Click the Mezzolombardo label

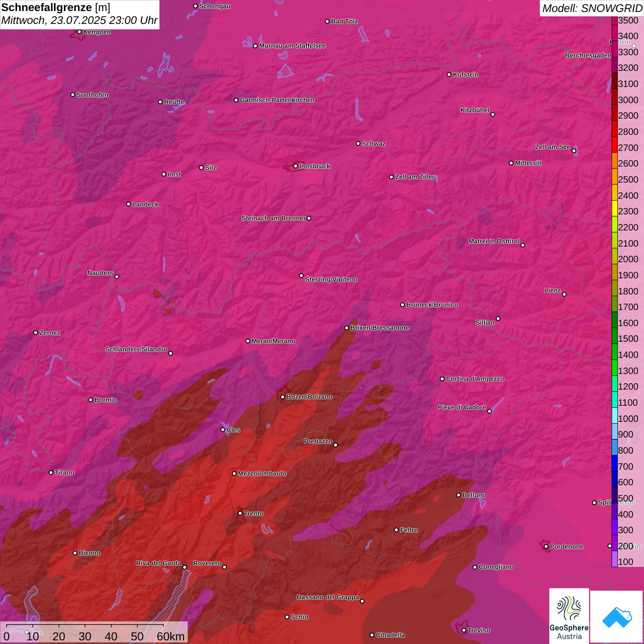(x=262, y=473)
